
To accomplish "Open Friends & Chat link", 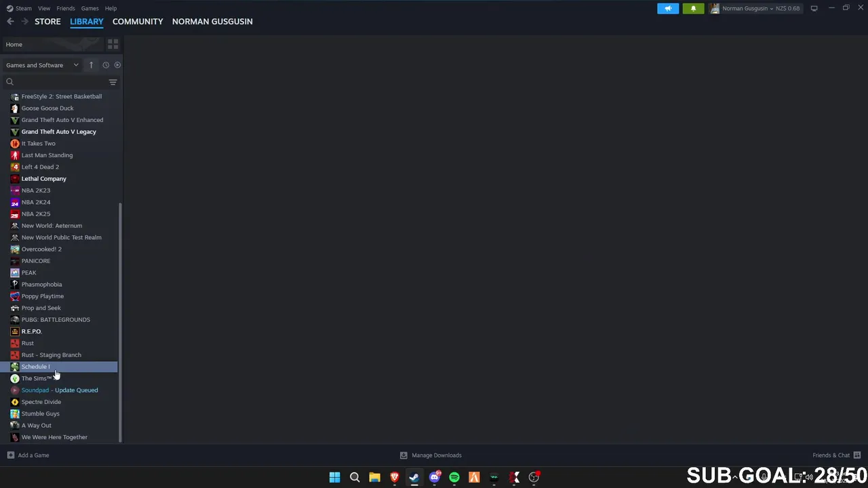I will pyautogui.click(x=831, y=455).
